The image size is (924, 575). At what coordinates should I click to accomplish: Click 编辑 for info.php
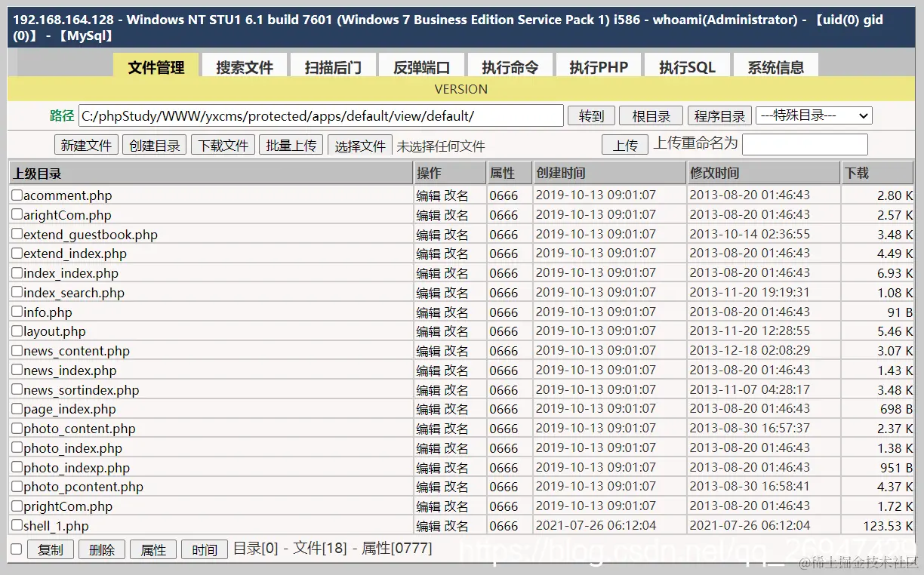tap(428, 312)
